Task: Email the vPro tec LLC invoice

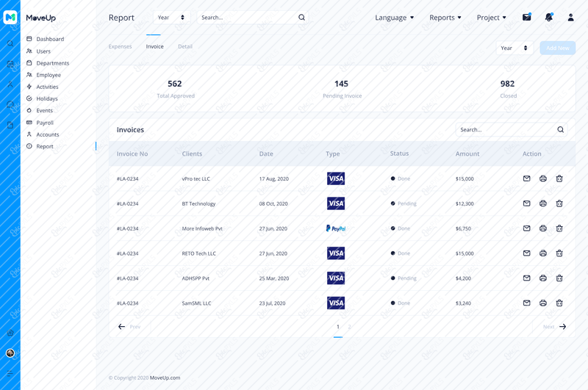Action: 527,178
